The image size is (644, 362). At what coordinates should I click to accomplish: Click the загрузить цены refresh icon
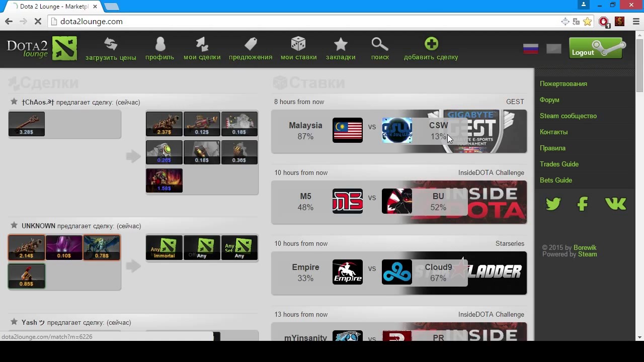(x=111, y=44)
